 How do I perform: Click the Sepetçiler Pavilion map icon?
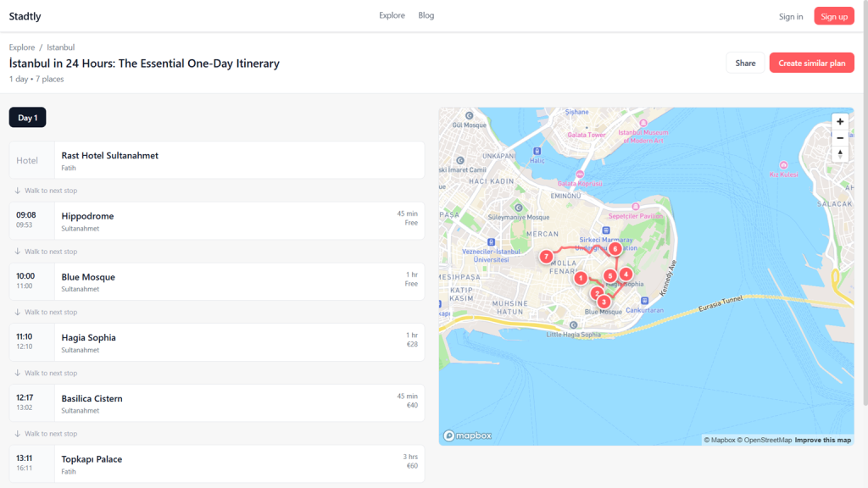point(636,207)
